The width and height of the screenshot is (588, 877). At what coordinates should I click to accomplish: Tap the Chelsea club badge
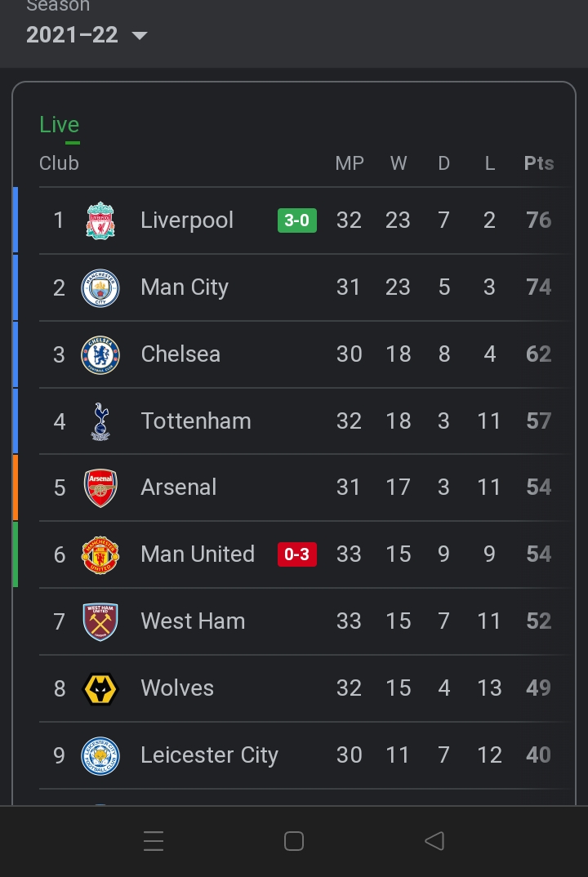pos(100,354)
